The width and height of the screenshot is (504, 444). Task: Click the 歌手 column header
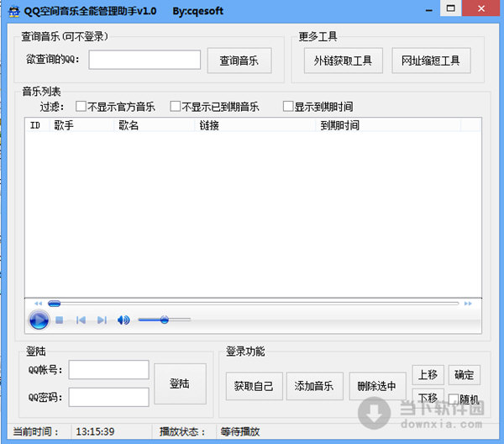(81, 125)
